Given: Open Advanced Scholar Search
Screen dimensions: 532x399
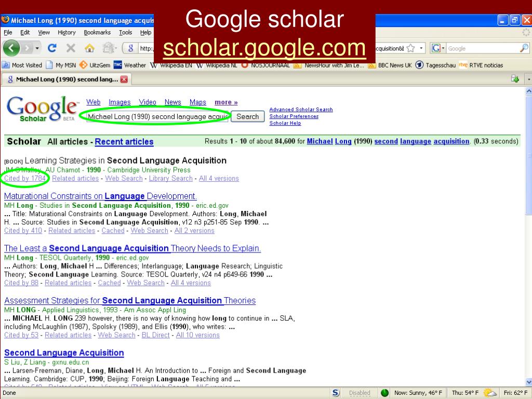Looking at the screenshot, I should coord(301,109).
